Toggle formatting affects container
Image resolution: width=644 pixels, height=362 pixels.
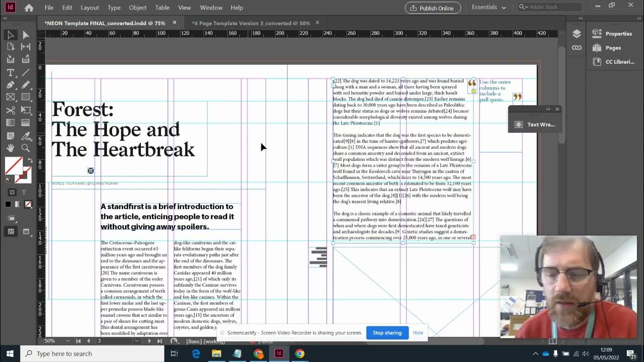12,192
